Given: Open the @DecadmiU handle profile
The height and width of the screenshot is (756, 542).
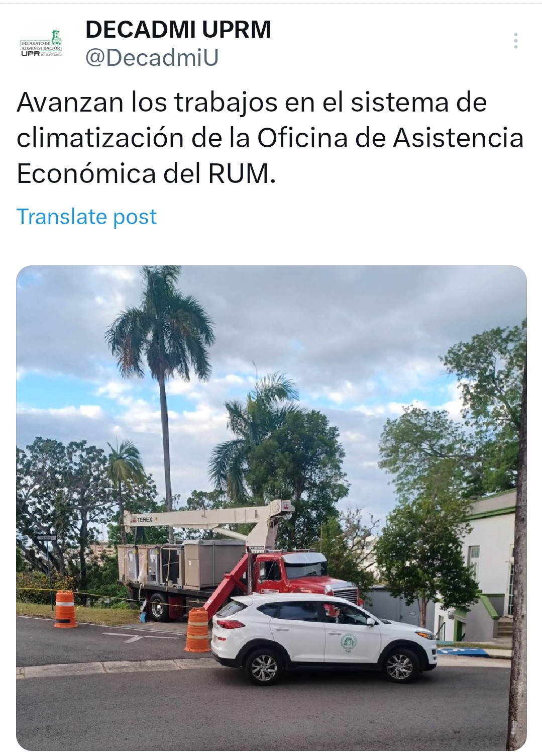Looking at the screenshot, I should pyautogui.click(x=152, y=58).
